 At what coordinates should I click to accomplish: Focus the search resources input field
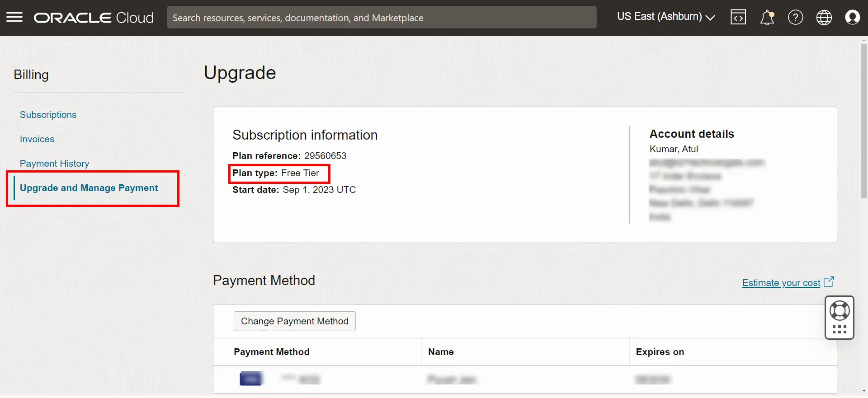tap(382, 18)
